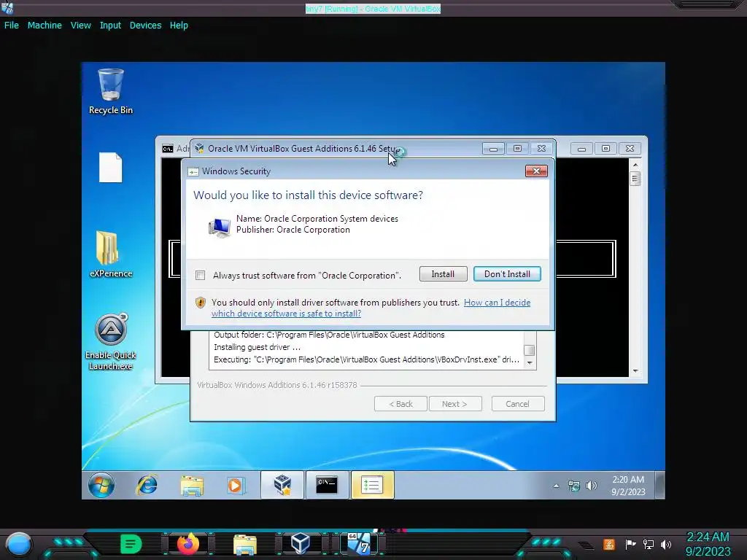Open VirtualBox Input menu

tap(110, 26)
